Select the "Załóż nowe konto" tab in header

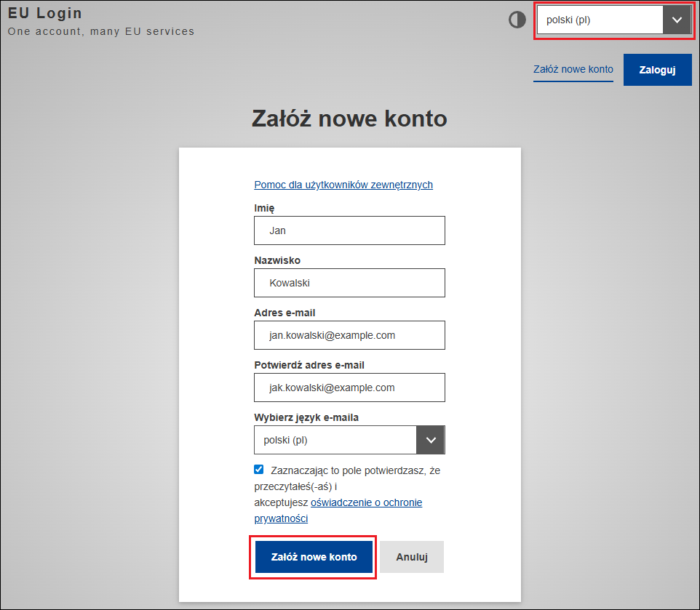(573, 69)
